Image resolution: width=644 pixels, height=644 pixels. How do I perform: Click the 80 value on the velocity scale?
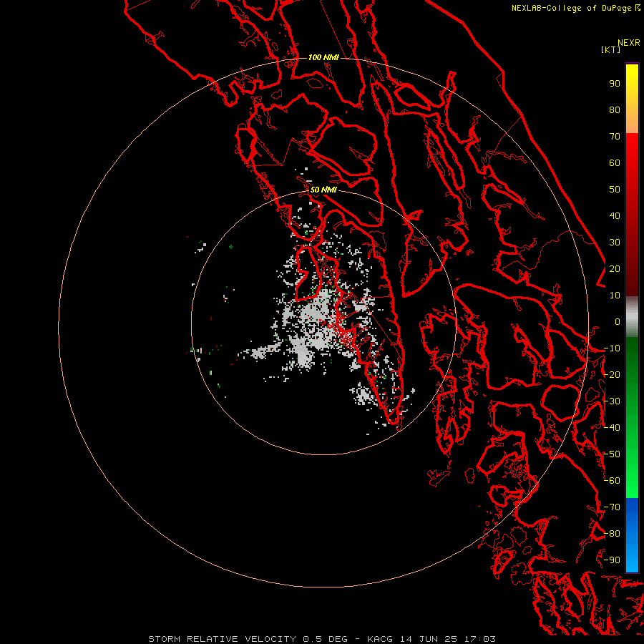click(x=615, y=109)
